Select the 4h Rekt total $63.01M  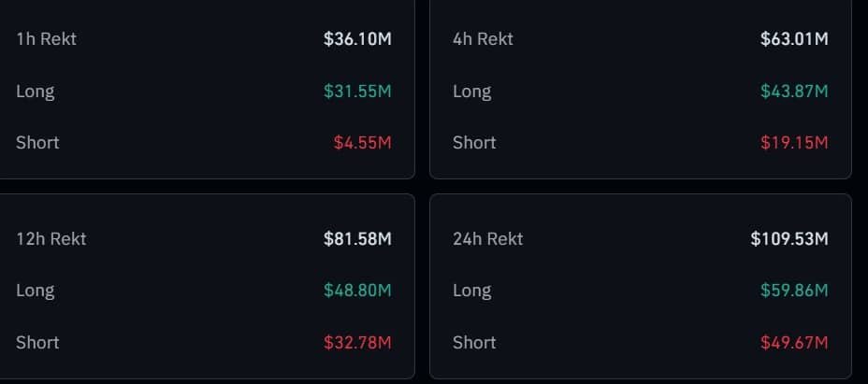(x=794, y=39)
